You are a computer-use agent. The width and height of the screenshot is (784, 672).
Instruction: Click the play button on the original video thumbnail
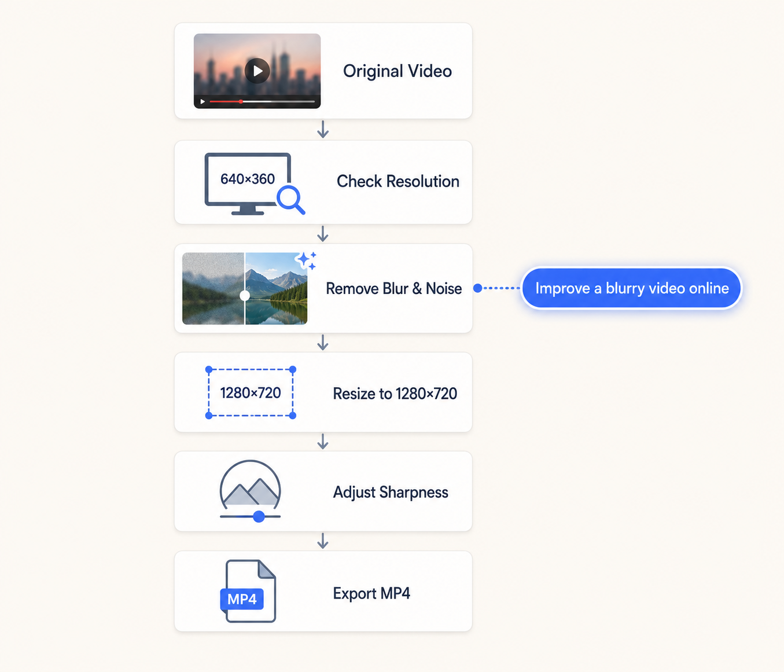pyautogui.click(x=257, y=71)
